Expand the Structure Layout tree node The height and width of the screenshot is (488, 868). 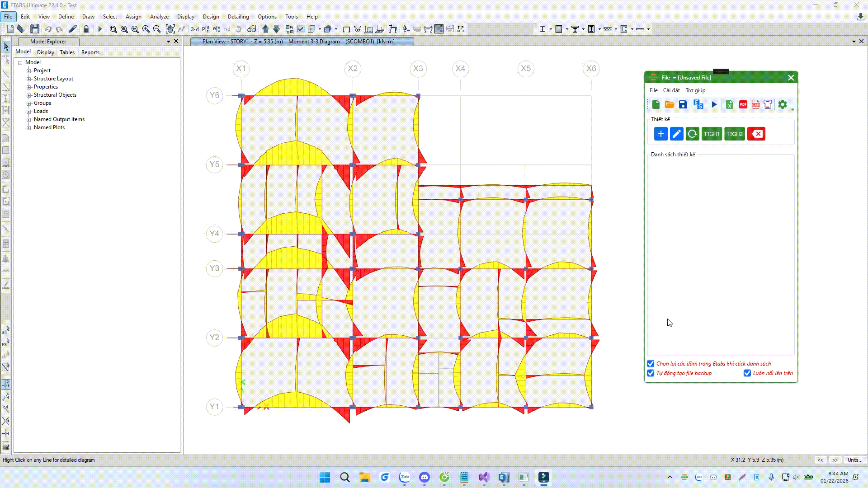pyautogui.click(x=29, y=79)
